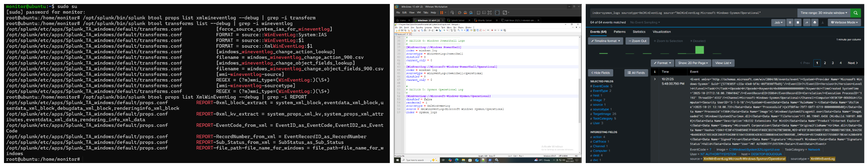Click the green Splunk search button
868x167 pixels.
click(x=855, y=13)
